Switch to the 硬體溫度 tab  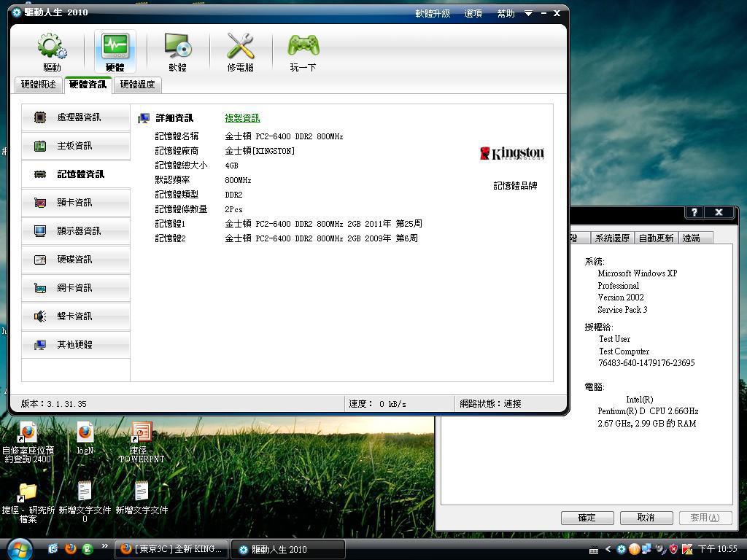pos(137,85)
